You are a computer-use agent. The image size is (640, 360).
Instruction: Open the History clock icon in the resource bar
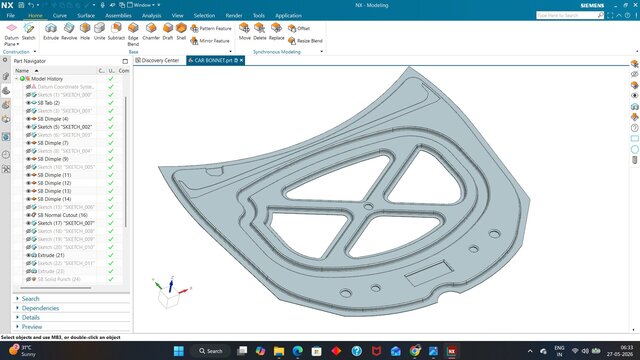[x=6, y=155]
